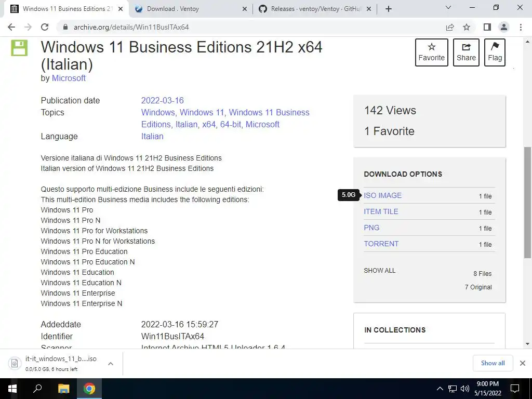Open a new browser tab
Image resolution: width=532 pixels, height=399 pixels.
click(389, 9)
